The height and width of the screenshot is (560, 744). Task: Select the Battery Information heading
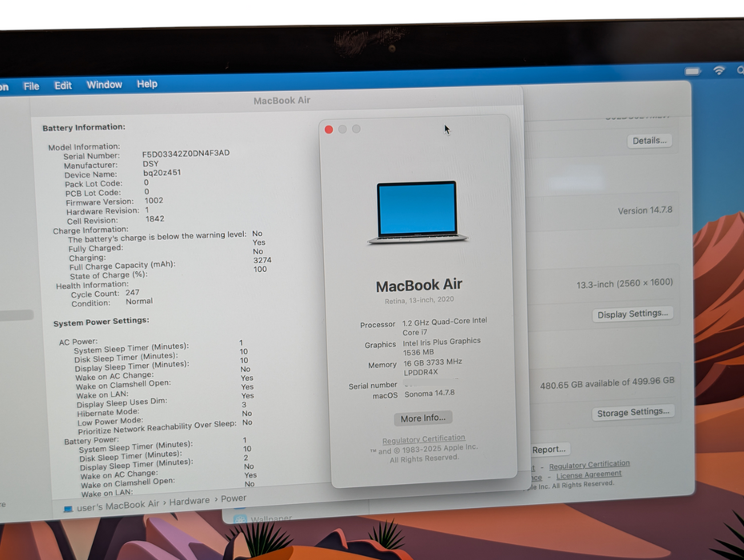click(84, 128)
